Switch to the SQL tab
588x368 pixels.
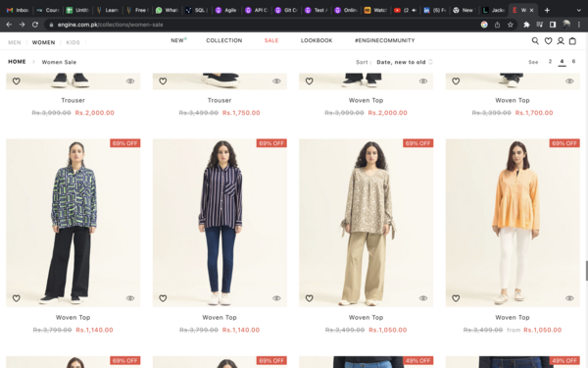pyautogui.click(x=196, y=10)
